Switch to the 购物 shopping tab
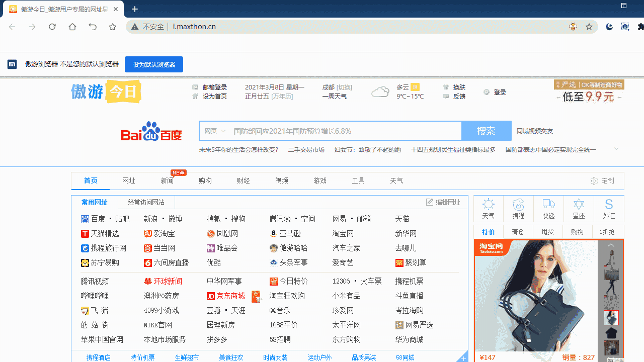 click(x=205, y=180)
